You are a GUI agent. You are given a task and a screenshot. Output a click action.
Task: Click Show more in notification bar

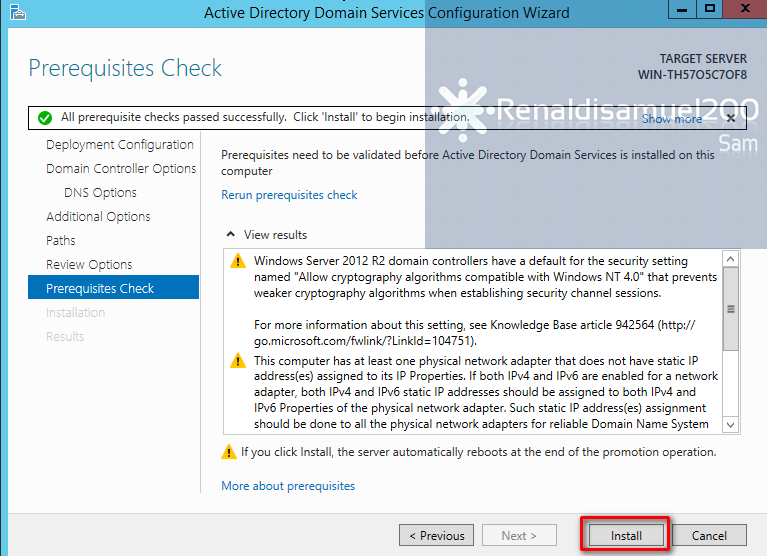[x=672, y=119]
